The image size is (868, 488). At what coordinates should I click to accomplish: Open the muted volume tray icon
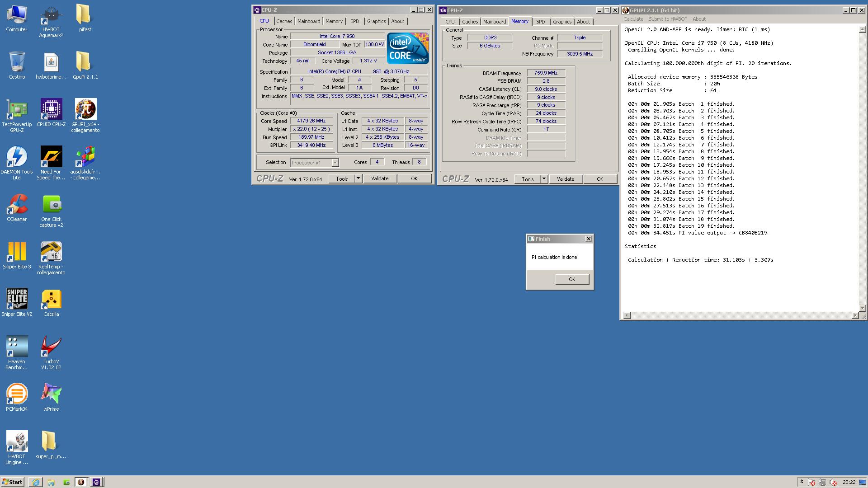click(833, 483)
